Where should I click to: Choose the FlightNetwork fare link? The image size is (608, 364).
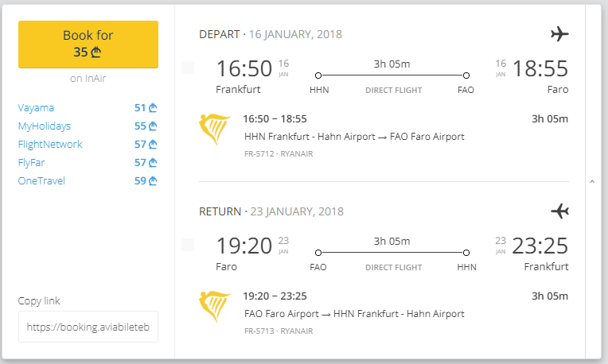point(50,145)
